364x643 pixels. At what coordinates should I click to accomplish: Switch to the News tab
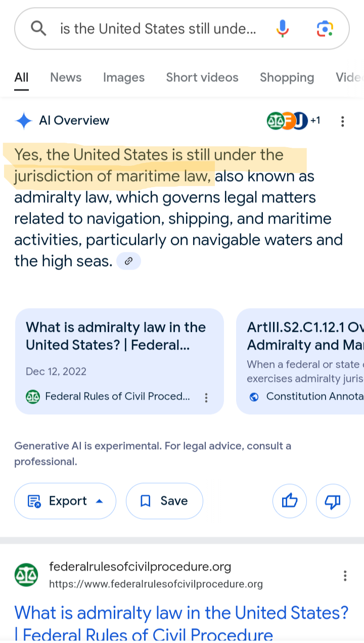tap(66, 77)
